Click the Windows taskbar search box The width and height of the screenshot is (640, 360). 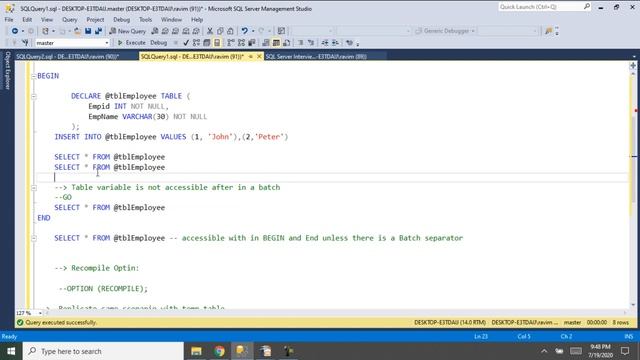(x=103, y=351)
